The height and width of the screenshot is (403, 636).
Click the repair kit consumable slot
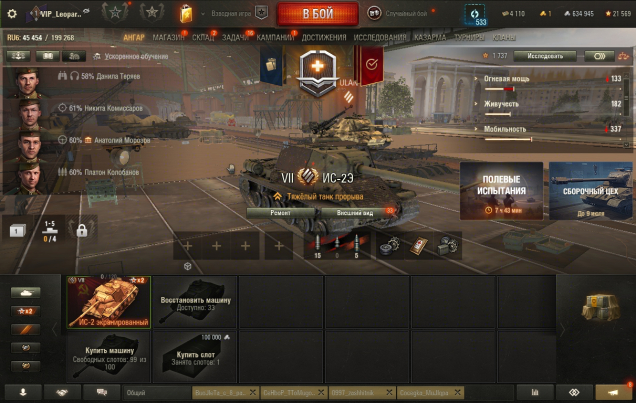coord(390,246)
